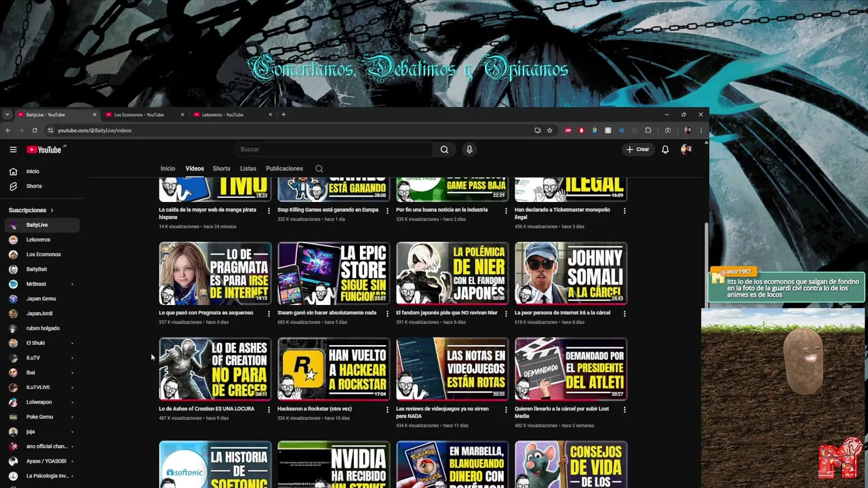
Task: Open the notifications bell
Action: (x=665, y=150)
